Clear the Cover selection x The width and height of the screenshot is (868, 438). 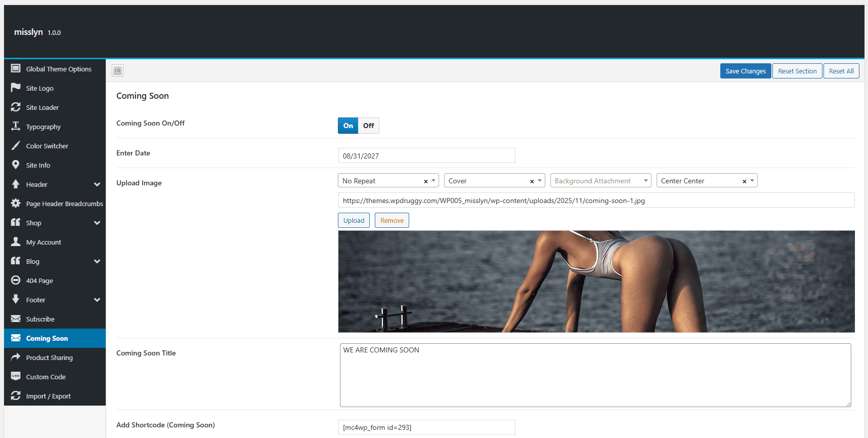point(532,181)
